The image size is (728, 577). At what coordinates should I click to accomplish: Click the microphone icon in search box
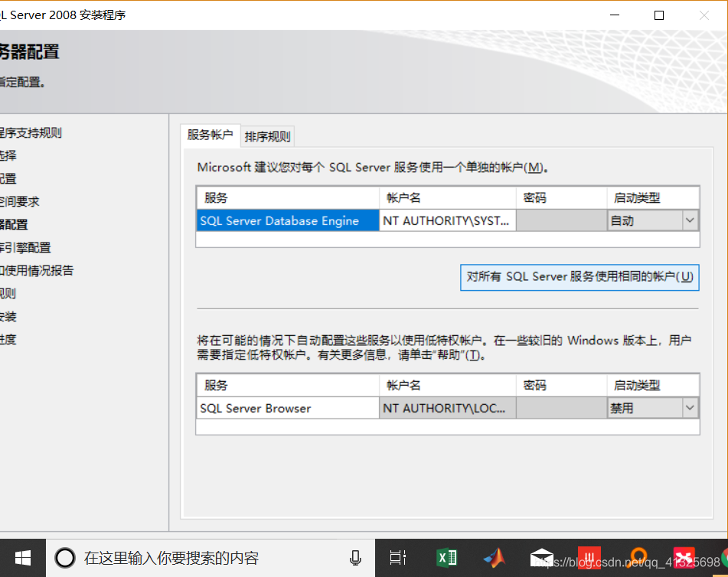pyautogui.click(x=355, y=558)
